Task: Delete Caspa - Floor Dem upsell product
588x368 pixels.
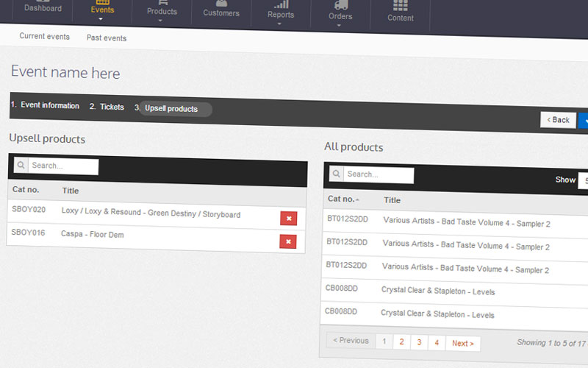Action: 288,241
